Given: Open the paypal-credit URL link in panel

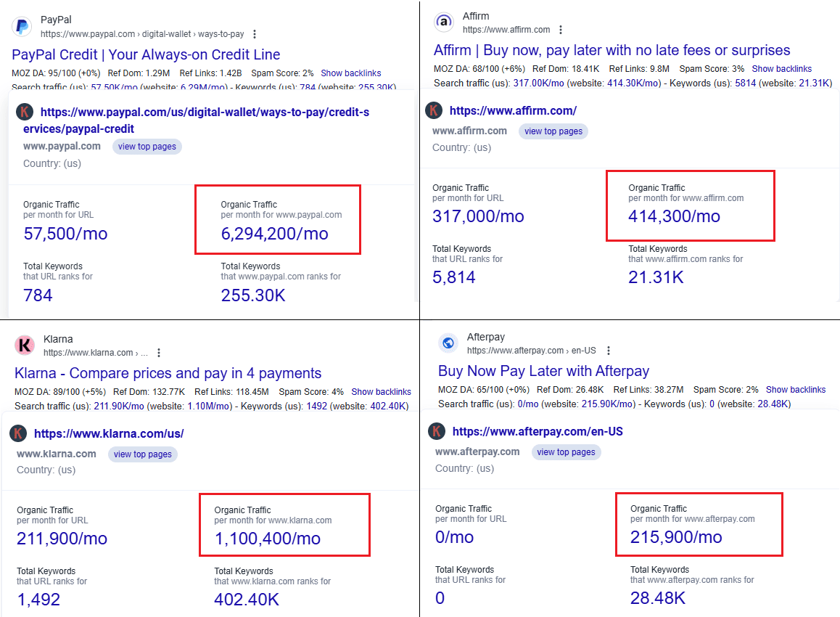Looking at the screenshot, I should click(196, 120).
